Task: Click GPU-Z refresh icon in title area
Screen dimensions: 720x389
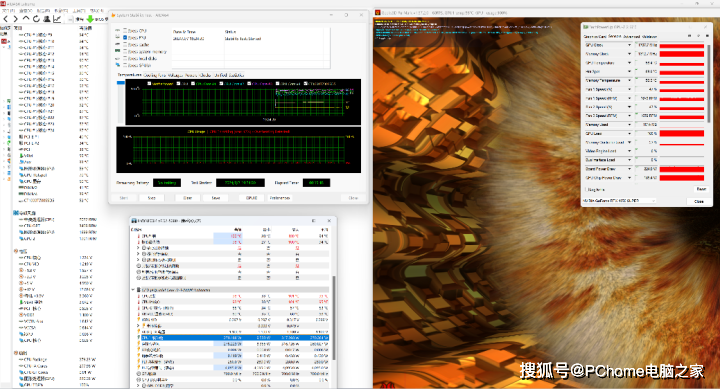Action: (698, 36)
